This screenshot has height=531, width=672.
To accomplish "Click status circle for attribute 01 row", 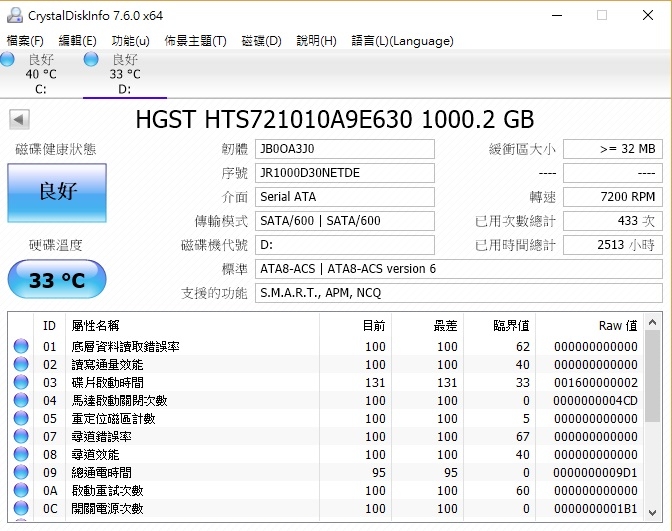I will click(x=21, y=346).
